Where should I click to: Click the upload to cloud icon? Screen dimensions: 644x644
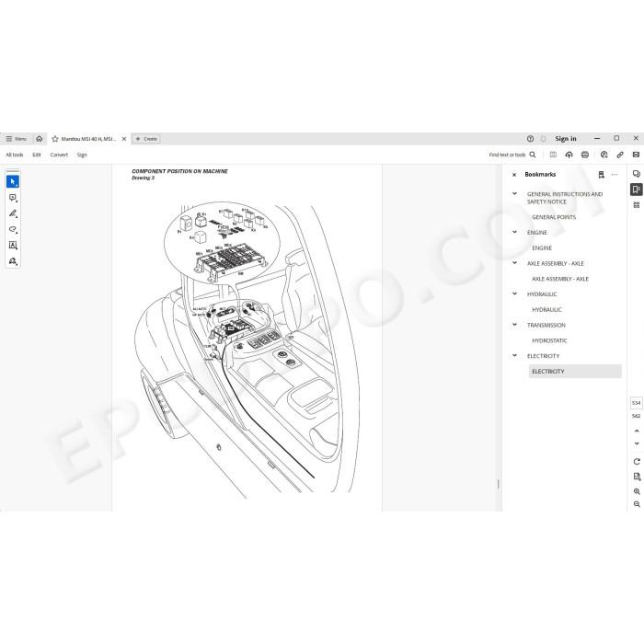(x=569, y=155)
